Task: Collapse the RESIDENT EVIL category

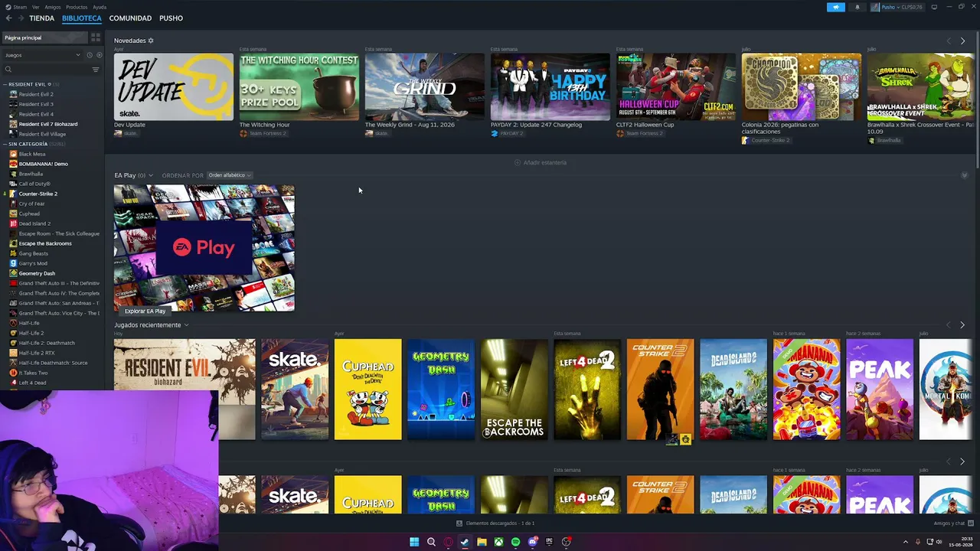Action: 5,84
